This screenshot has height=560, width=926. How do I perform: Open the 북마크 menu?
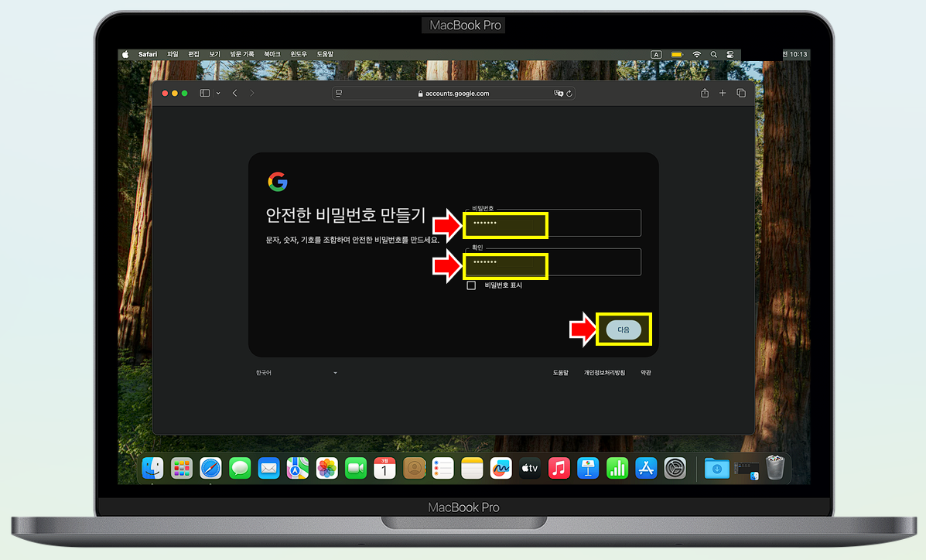272,54
